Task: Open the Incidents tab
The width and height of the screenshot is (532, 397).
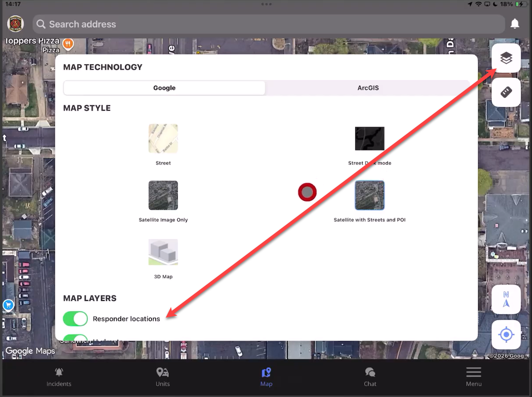Action: tap(59, 378)
